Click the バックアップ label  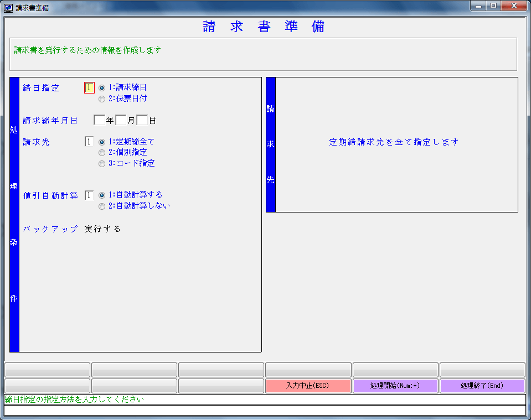[x=50, y=229]
